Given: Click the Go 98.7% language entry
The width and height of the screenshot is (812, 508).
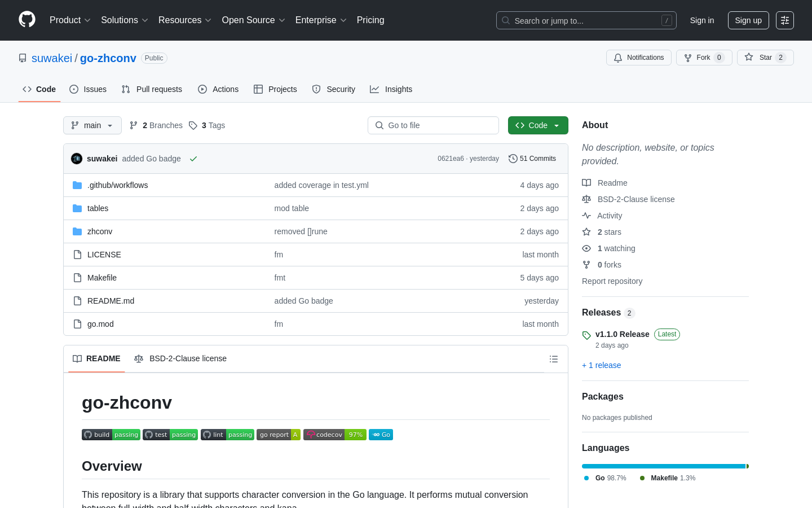Looking at the screenshot, I should click(x=605, y=478).
